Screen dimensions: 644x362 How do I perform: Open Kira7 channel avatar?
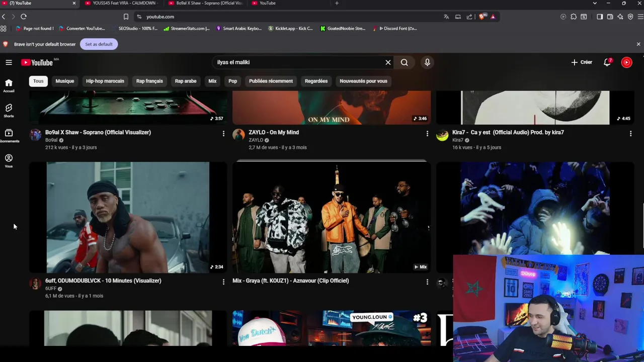[x=442, y=135]
